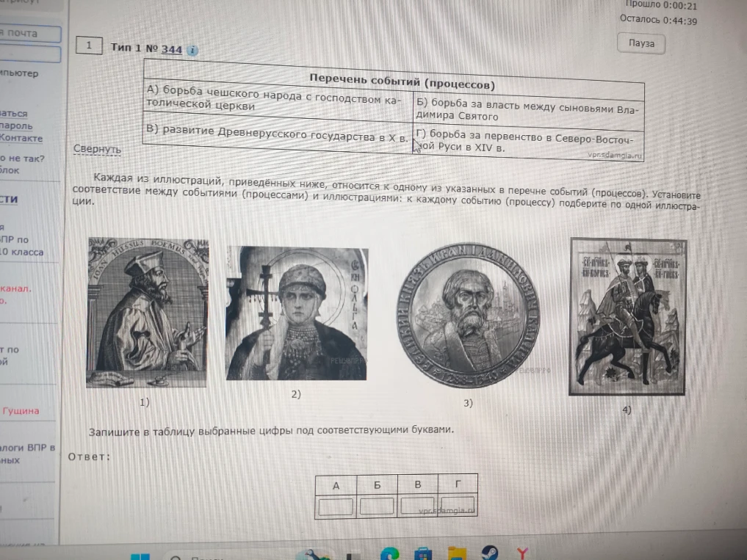Open the Steam icon on the taskbar
This screenshot has height=560, width=747.
pyautogui.click(x=490, y=553)
